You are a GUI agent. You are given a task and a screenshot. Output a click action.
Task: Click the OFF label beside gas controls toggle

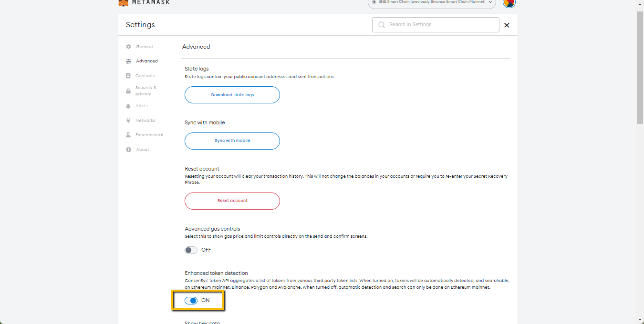pyautogui.click(x=206, y=250)
